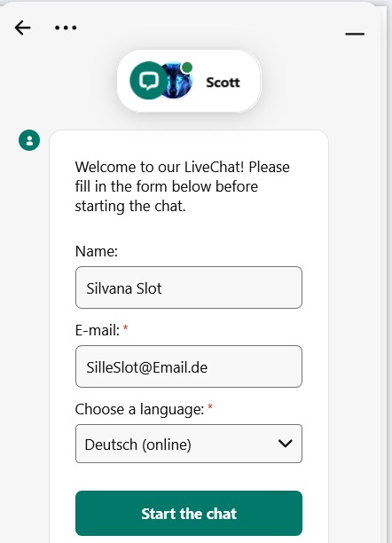The height and width of the screenshot is (543, 392).
Task: Focus the Name field containing Silvana Slot
Action: [189, 287]
